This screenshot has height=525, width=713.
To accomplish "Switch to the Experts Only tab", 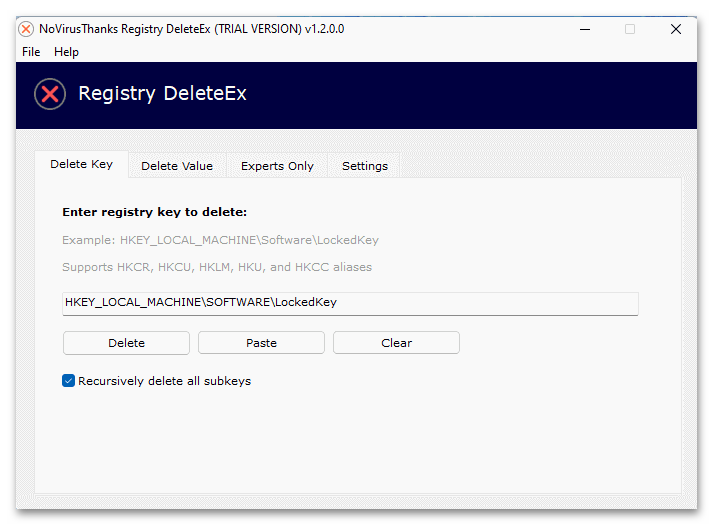I will point(277,166).
